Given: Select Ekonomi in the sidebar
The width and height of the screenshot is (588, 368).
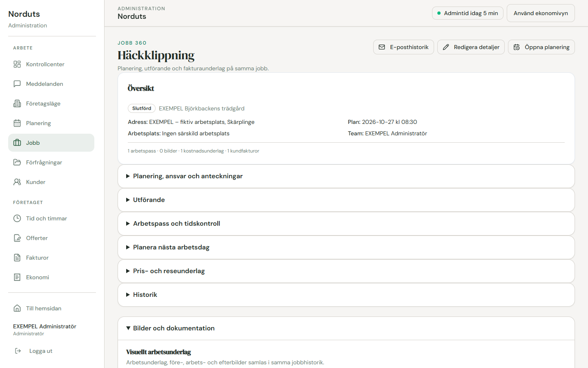Looking at the screenshot, I should click(51, 277).
